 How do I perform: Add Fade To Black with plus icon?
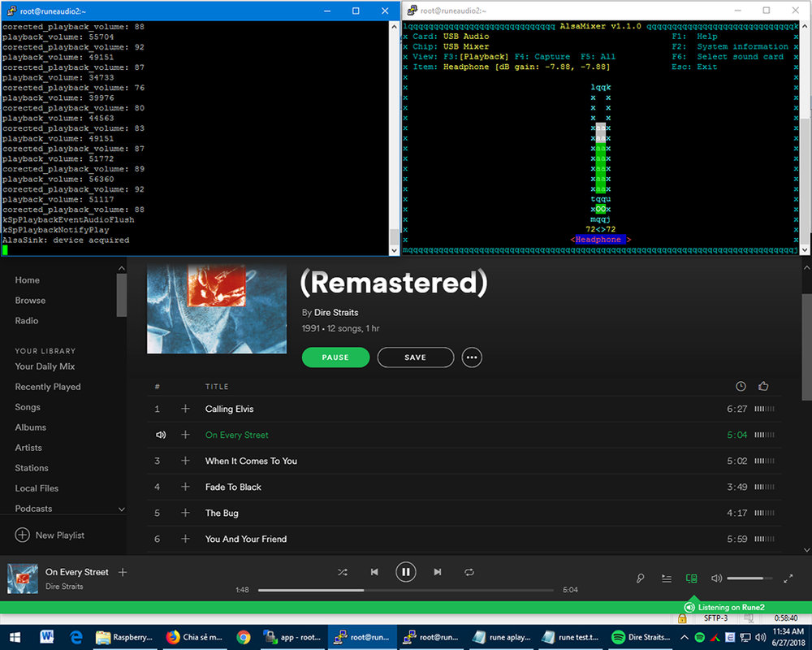point(185,487)
